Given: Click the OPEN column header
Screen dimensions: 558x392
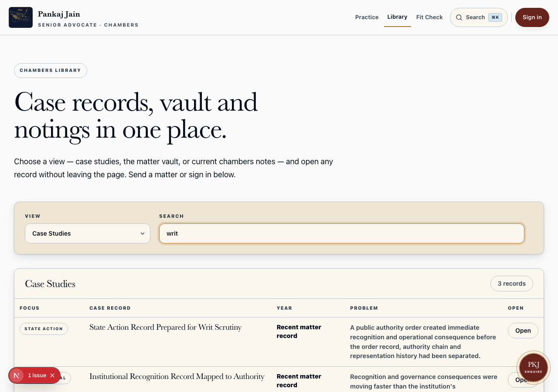Looking at the screenshot, I should 516,308.
